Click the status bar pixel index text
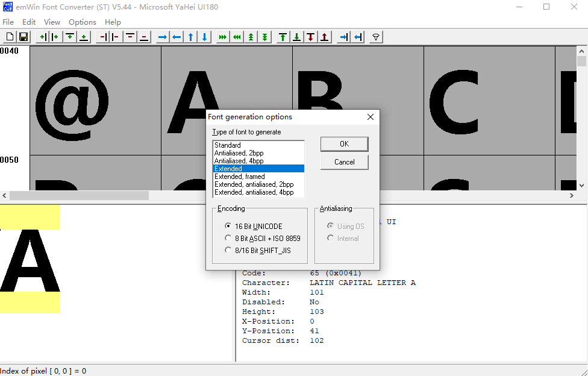The image size is (588, 376). (x=43, y=371)
